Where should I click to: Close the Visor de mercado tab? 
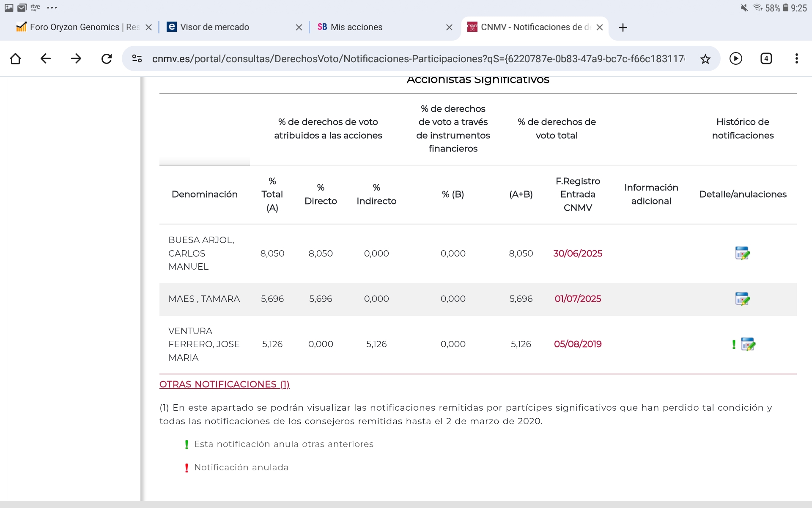point(299,28)
